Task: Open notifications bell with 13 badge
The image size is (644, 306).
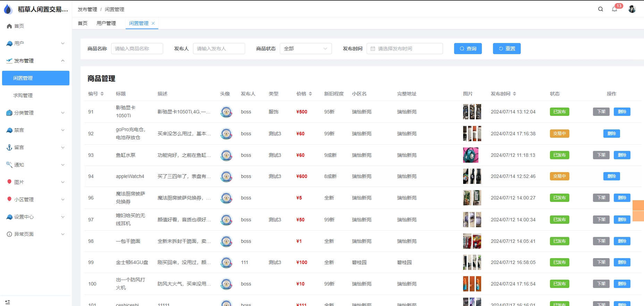Action: [x=614, y=9]
